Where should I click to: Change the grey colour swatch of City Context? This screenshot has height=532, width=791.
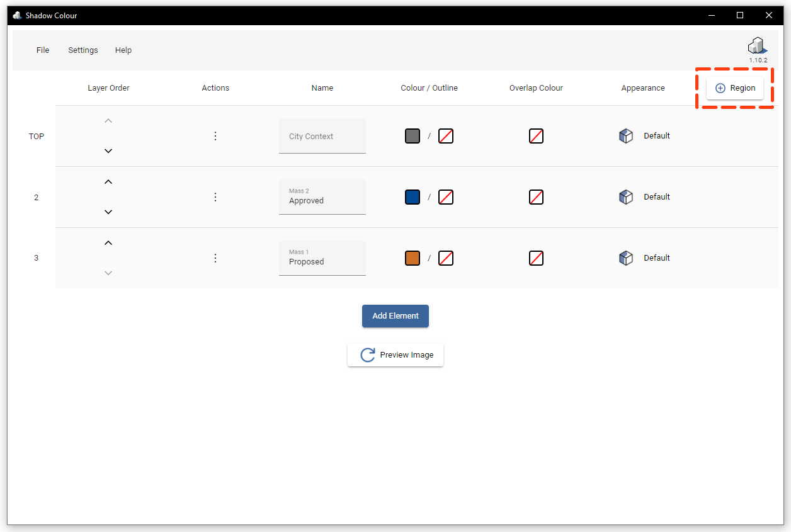[x=412, y=135]
